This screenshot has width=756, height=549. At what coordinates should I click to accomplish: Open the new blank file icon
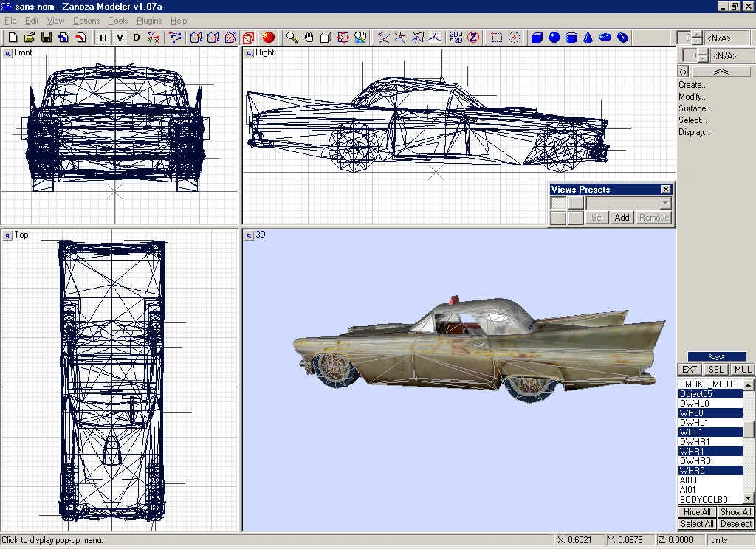coord(13,37)
